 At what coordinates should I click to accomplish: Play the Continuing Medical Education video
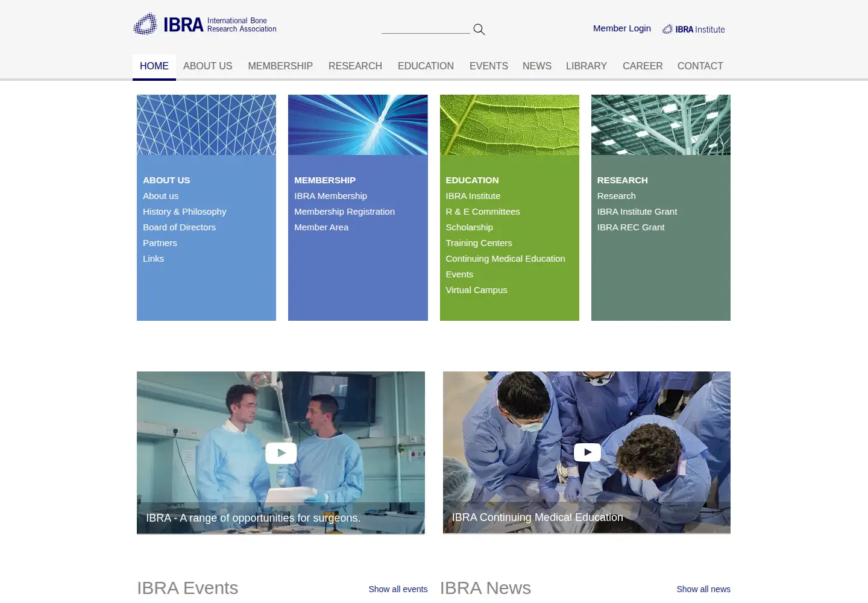click(x=587, y=452)
